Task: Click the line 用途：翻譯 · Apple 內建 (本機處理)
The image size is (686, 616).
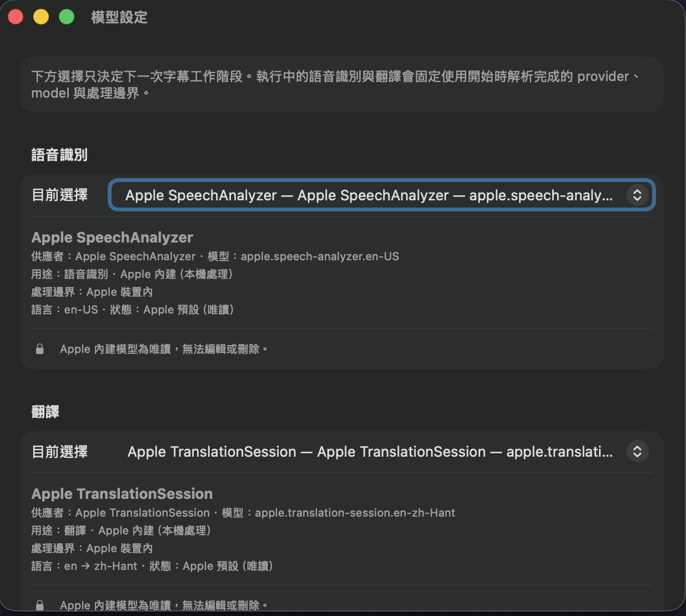Action: click(x=121, y=531)
